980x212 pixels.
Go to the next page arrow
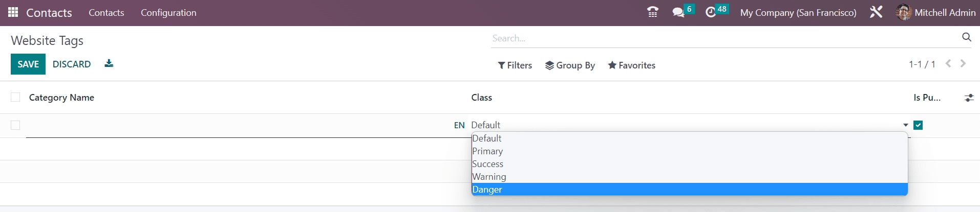pos(963,64)
